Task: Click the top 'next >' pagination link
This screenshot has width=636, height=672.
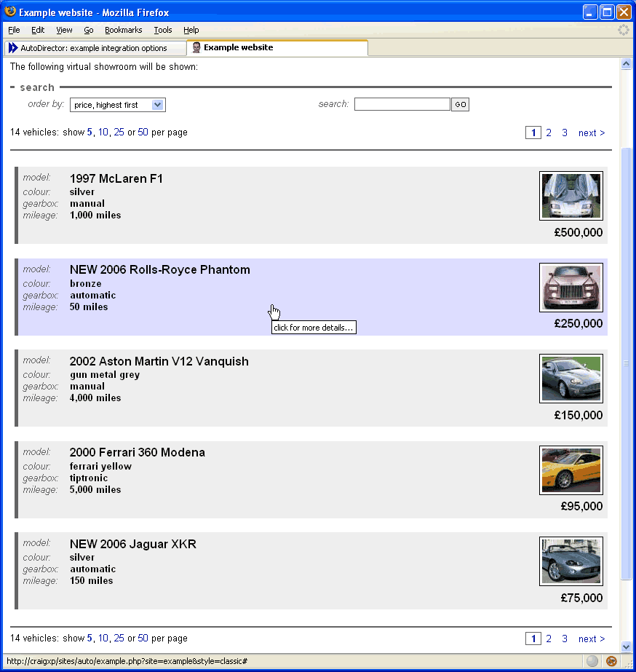Action: [x=592, y=133]
